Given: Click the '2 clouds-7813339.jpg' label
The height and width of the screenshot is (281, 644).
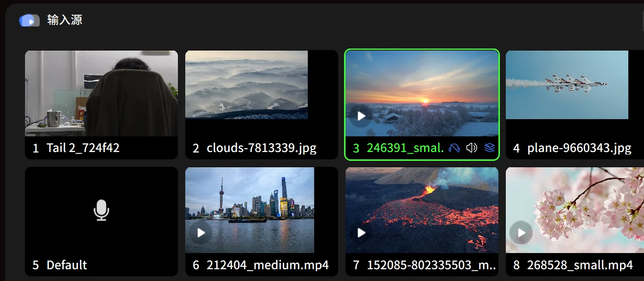Looking at the screenshot, I should (254, 148).
